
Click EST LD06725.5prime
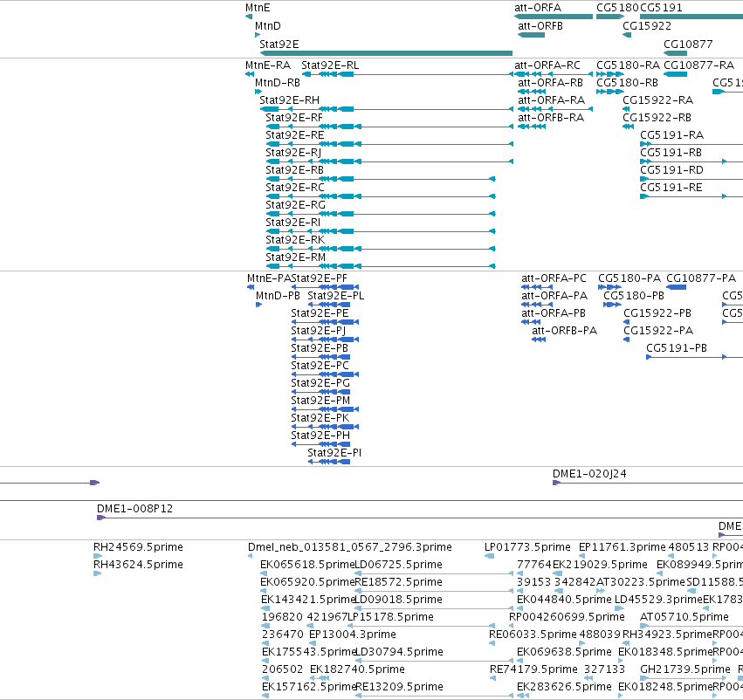click(434, 573)
